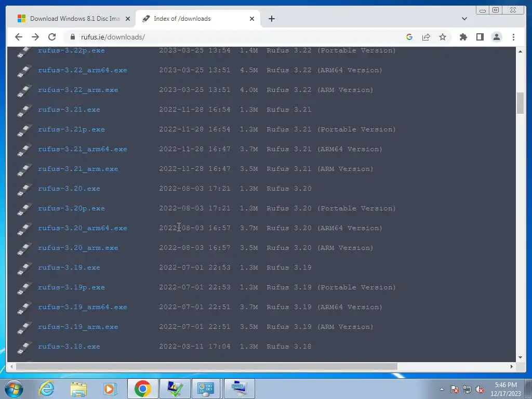Expand the tab search dropdown arrow

(x=464, y=19)
